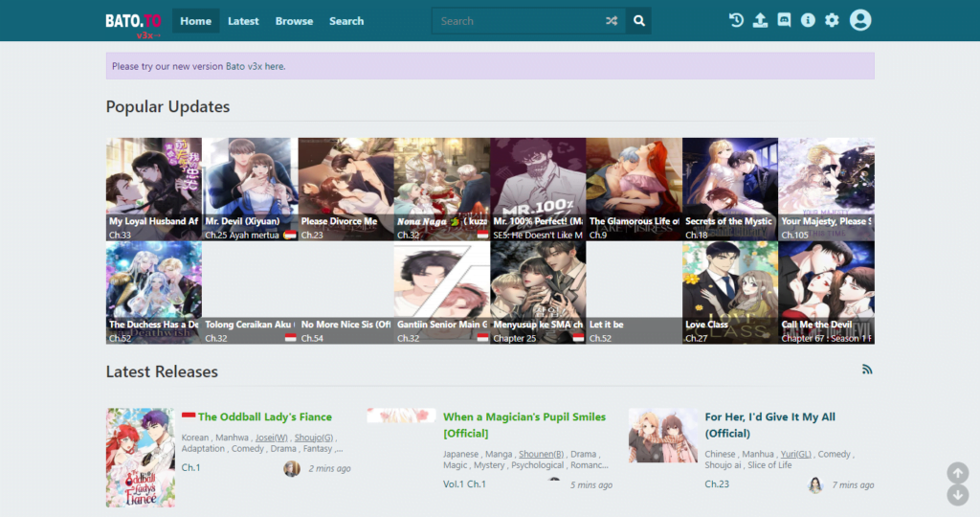
Task: Open the Latest menu item
Action: [243, 21]
